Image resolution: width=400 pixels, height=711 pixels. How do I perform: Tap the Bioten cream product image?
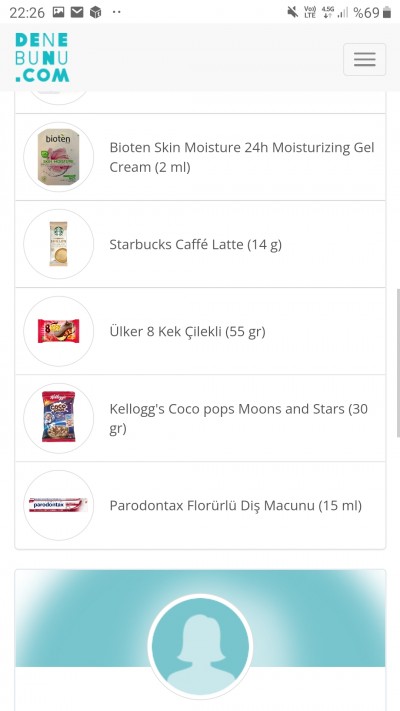coord(59,157)
